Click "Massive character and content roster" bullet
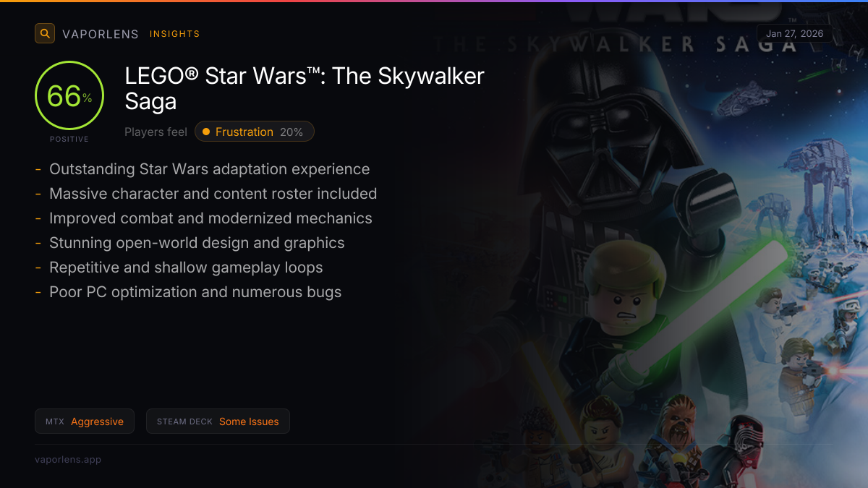 213,194
